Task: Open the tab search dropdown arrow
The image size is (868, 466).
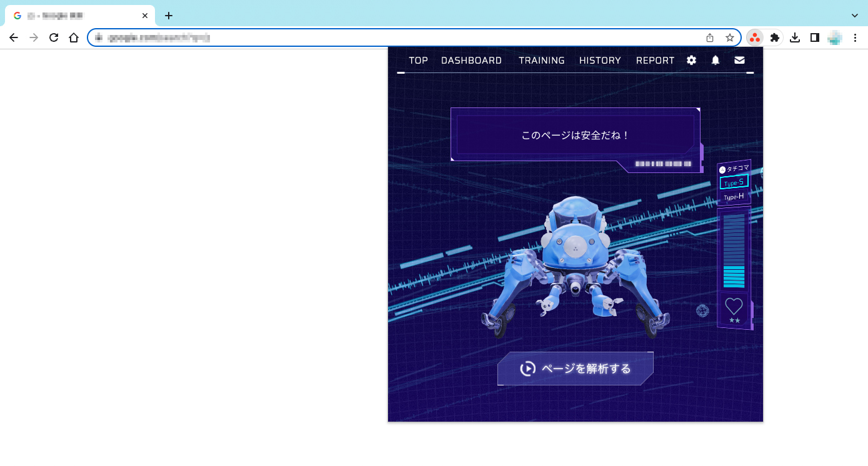Action: 855,16
